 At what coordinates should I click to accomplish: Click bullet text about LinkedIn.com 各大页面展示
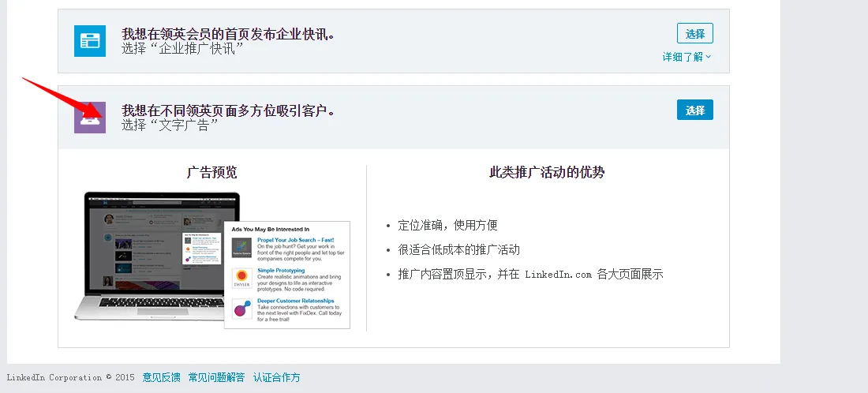click(x=530, y=274)
